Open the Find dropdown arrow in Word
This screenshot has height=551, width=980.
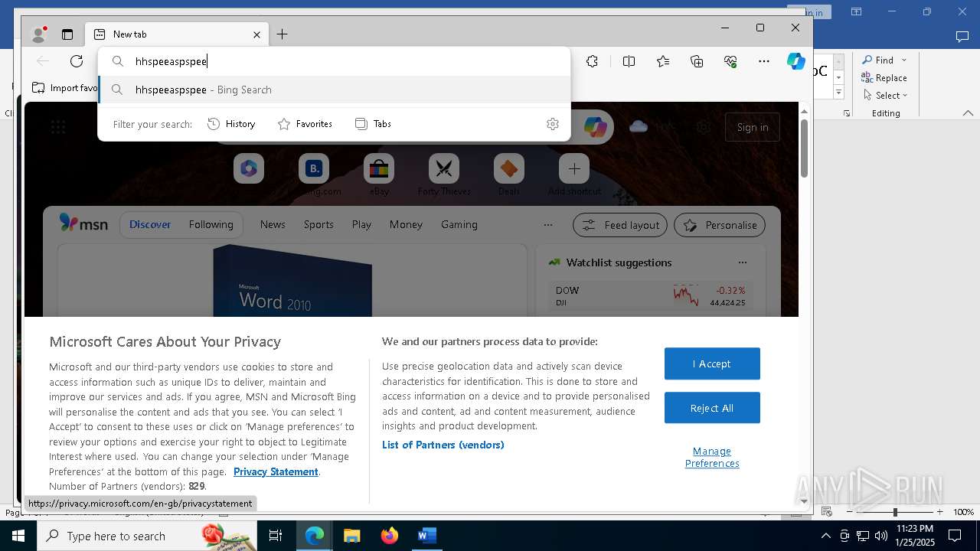tap(903, 60)
